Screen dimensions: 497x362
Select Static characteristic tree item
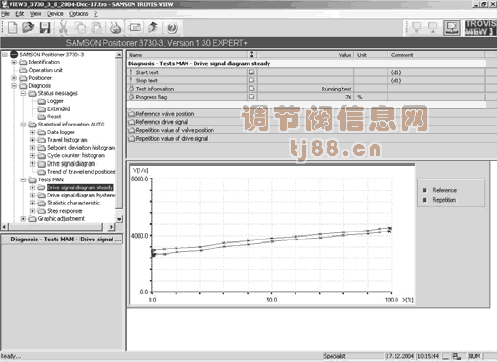tap(73, 203)
